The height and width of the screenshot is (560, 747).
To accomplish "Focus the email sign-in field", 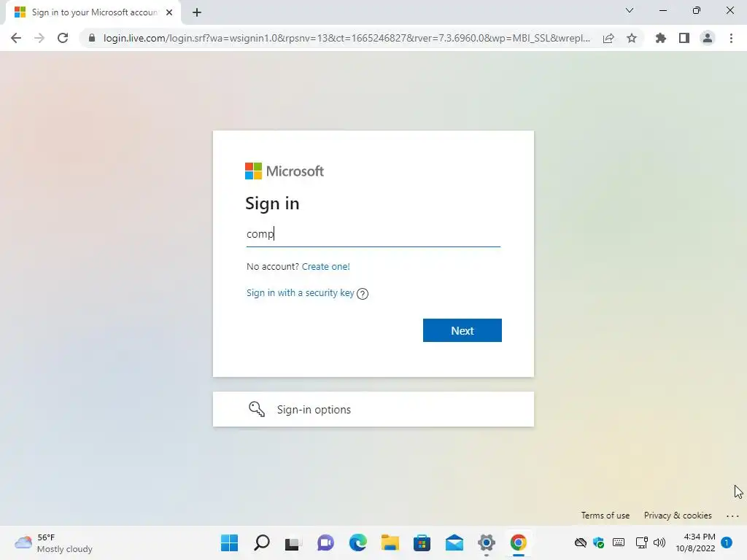I will click(x=373, y=234).
